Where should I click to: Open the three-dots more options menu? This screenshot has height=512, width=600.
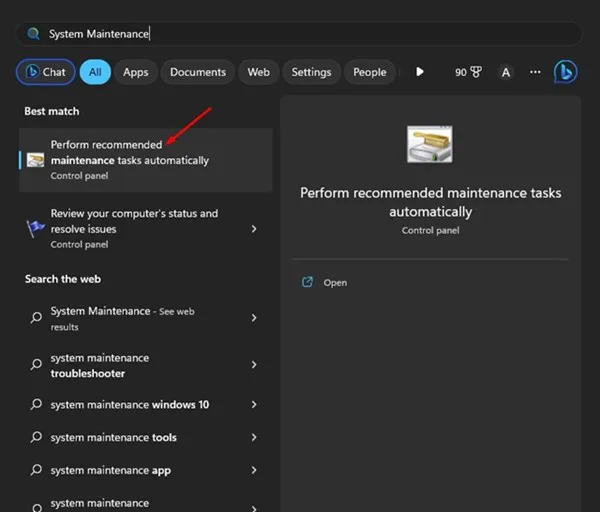click(x=535, y=72)
